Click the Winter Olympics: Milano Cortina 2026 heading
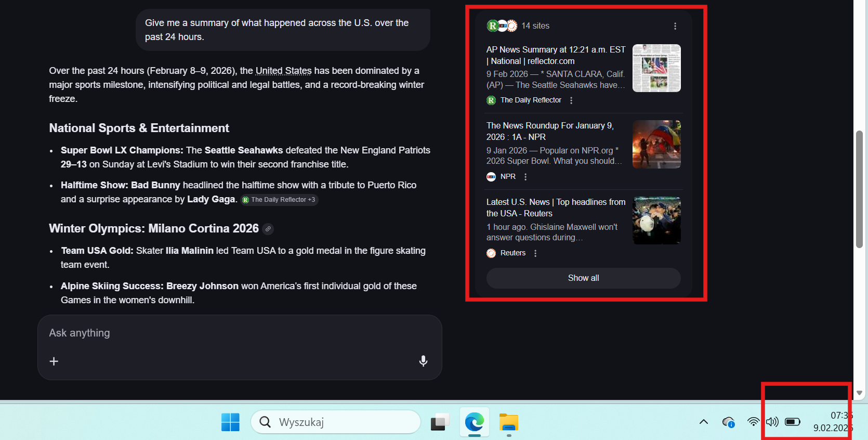The image size is (868, 440). coord(154,228)
